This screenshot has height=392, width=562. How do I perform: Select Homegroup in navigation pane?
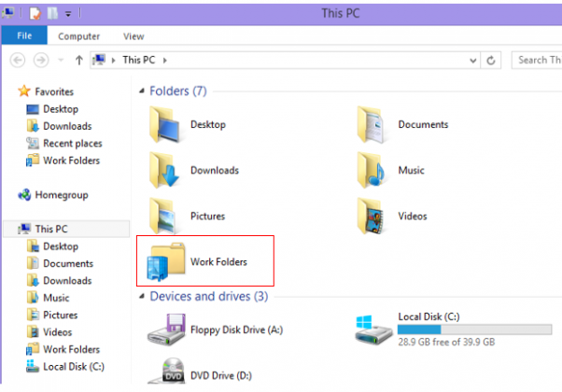pos(61,195)
